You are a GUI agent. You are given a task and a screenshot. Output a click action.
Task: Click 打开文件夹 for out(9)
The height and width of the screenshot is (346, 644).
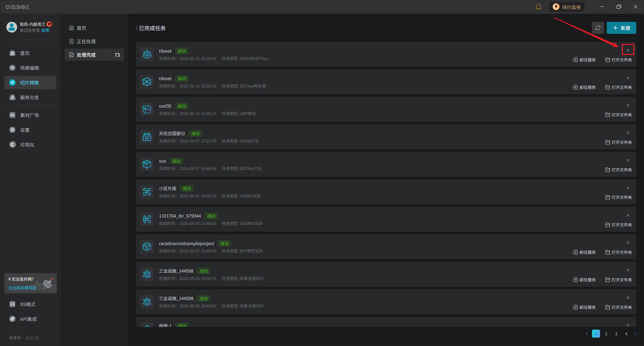619,115
